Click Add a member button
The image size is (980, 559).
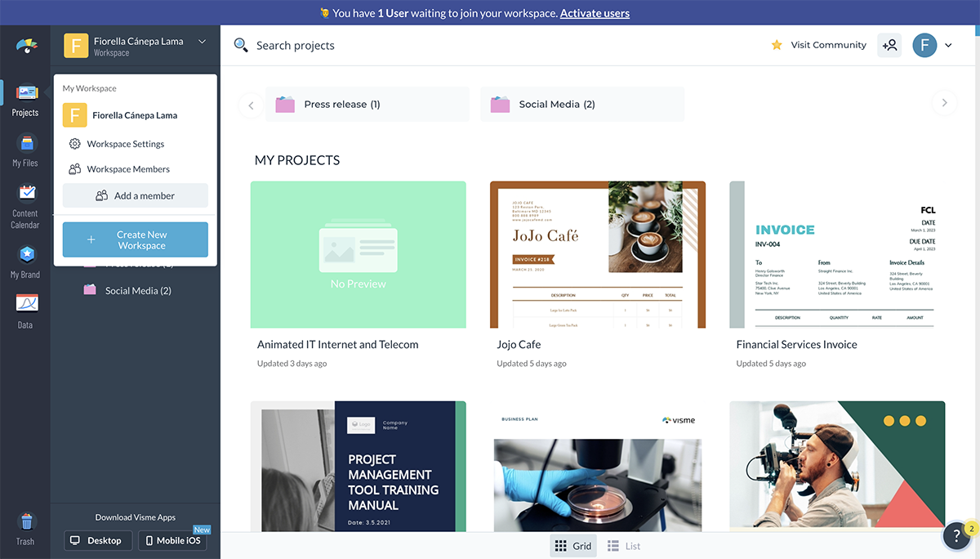pyautogui.click(x=136, y=195)
